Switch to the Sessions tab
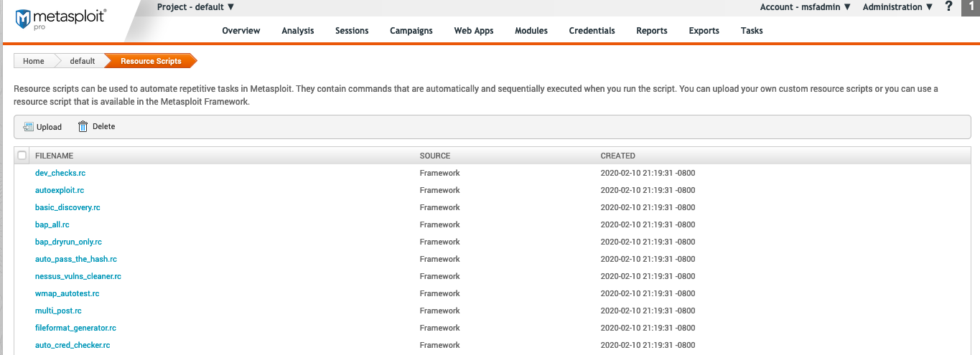This screenshot has height=355, width=980. 352,31
